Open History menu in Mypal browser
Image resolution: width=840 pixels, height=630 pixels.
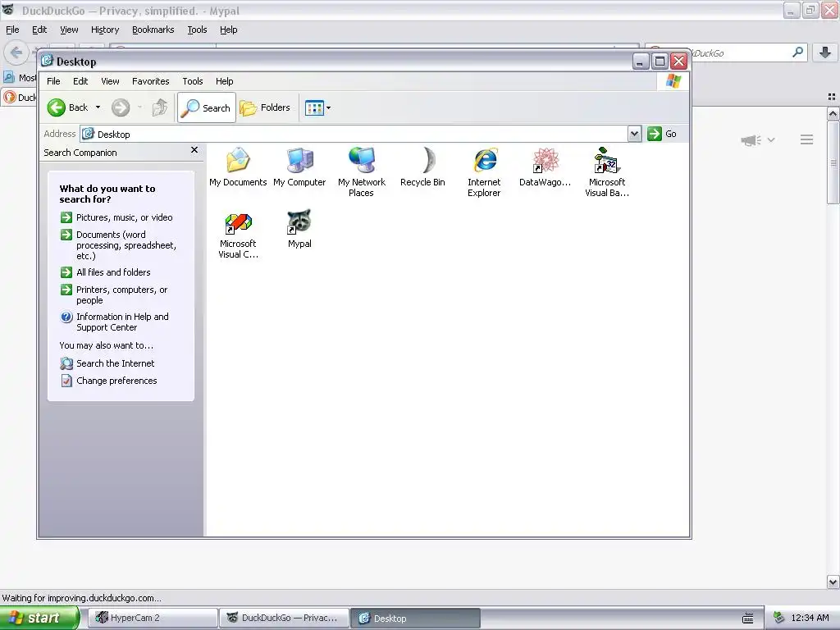(105, 30)
